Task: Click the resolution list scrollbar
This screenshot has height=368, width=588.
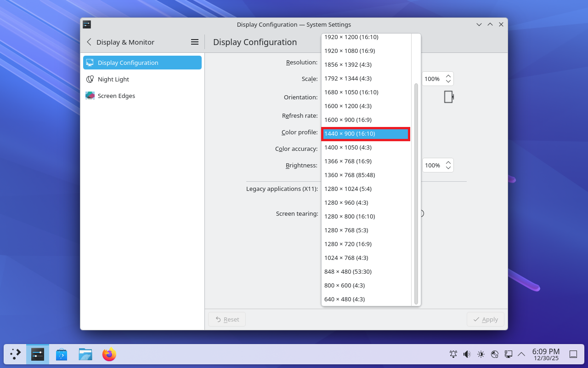Action: 416,193
